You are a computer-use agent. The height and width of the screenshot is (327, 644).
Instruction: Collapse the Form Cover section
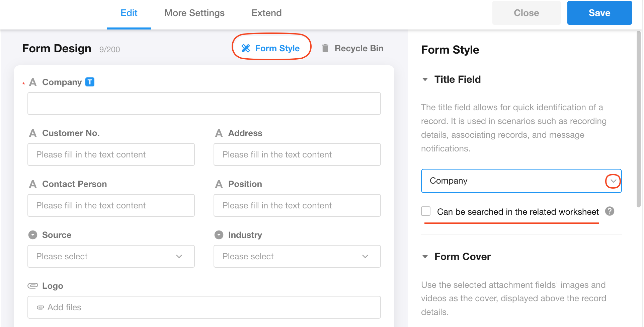coord(425,257)
